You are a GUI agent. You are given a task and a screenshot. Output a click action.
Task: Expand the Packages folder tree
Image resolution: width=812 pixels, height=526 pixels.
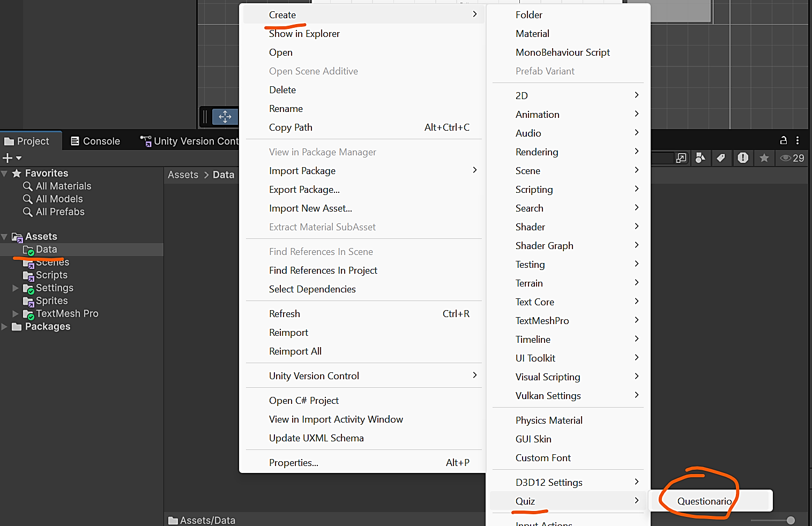pyautogui.click(x=5, y=327)
